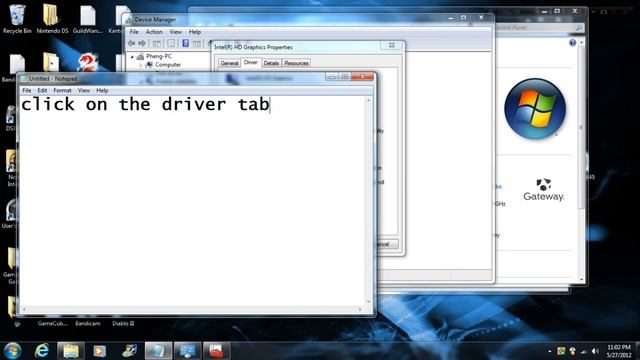Collapse the Pheng-PC tree node
The image size is (640, 360).
point(132,57)
